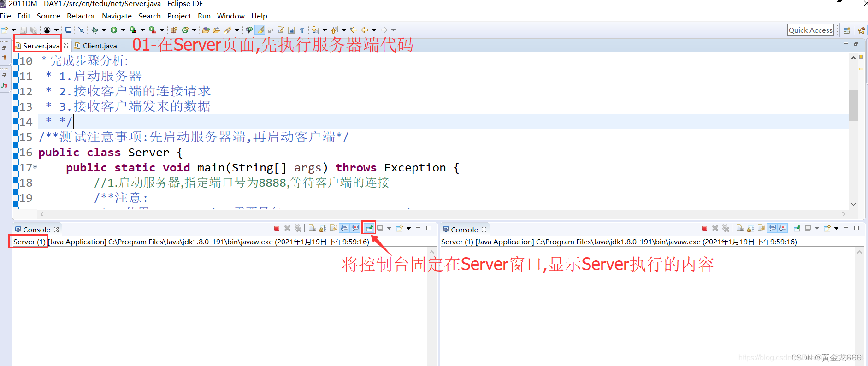
Task: Toggle Pin Console in left Console
Action: coord(369,228)
